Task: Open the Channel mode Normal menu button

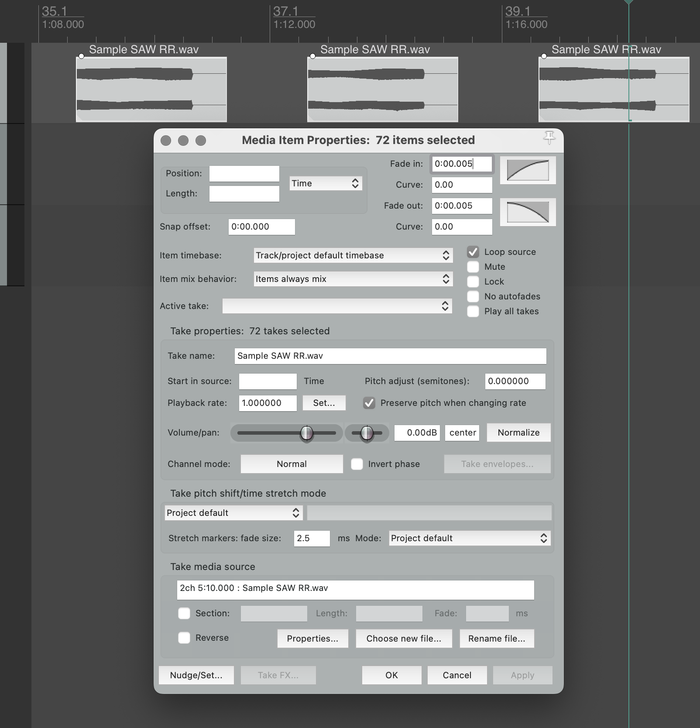Action: [292, 464]
